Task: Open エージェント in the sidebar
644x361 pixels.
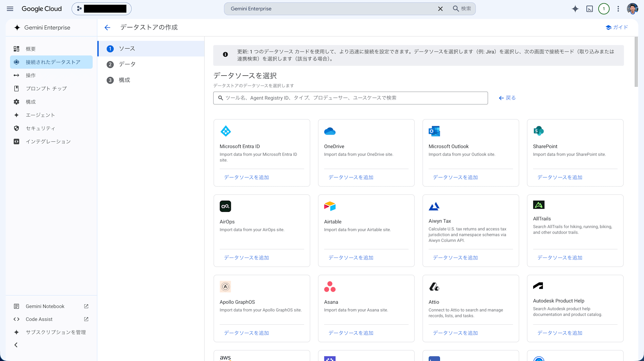Action: 51,115
